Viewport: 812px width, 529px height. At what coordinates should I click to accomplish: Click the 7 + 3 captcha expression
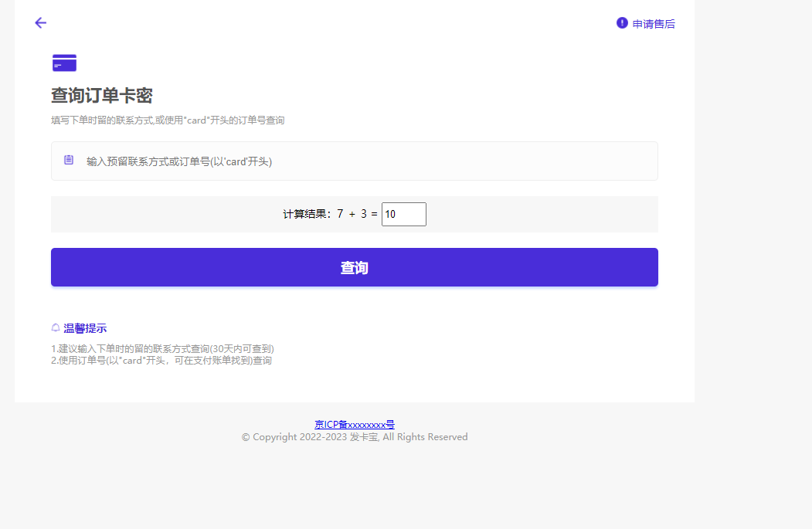356,215
